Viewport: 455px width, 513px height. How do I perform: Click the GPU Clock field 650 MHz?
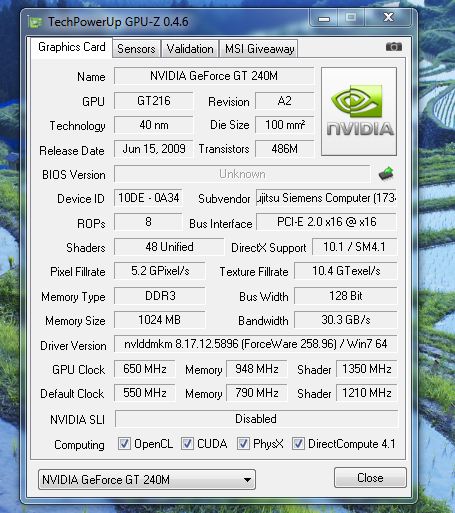pos(145,369)
